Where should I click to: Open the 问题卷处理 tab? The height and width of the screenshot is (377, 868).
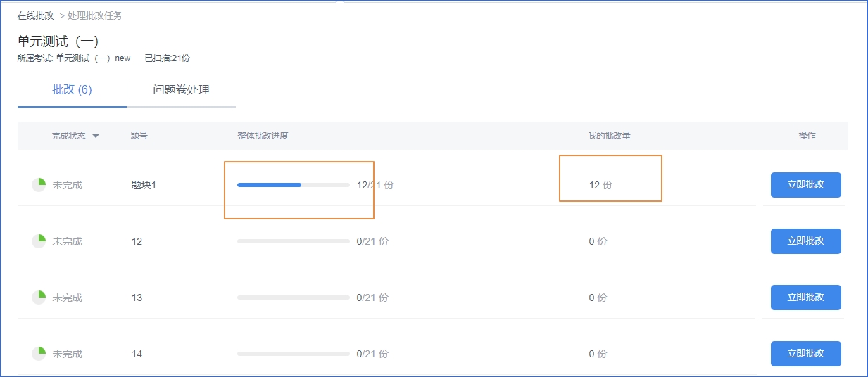click(181, 89)
